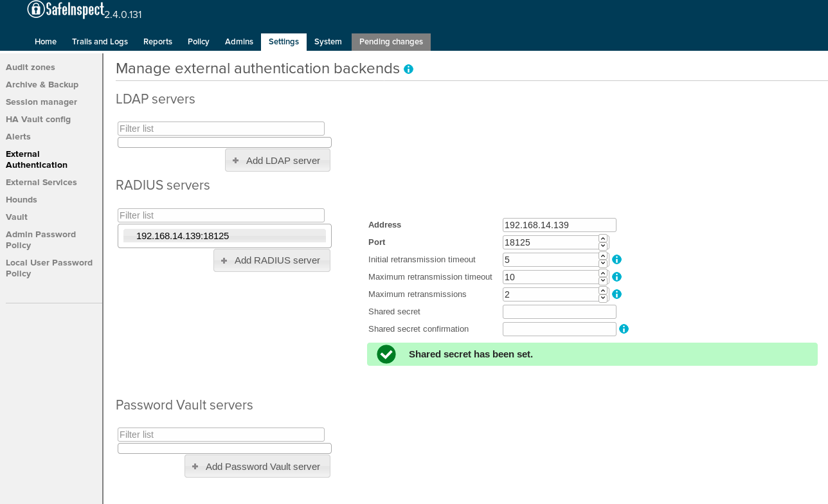This screenshot has height=504, width=828.
Task: Increment the Maximum retransmissions value
Action: 603,291
